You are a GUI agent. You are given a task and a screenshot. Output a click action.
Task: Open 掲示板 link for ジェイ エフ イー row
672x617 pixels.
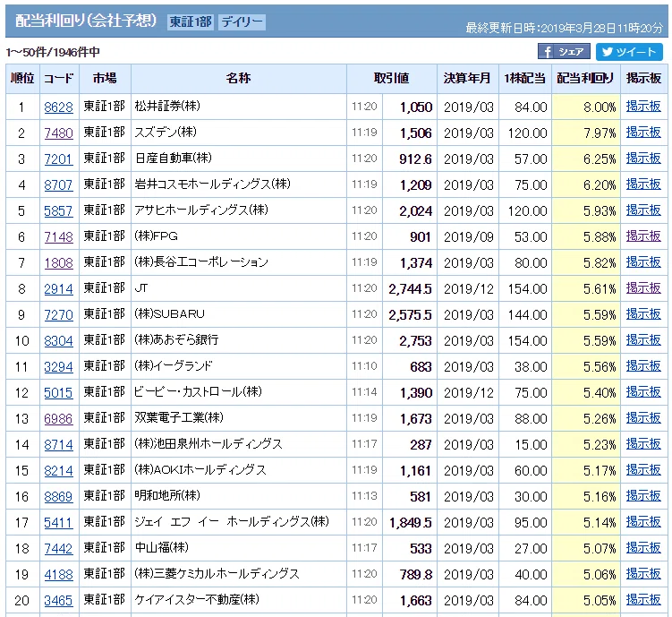pyautogui.click(x=643, y=522)
